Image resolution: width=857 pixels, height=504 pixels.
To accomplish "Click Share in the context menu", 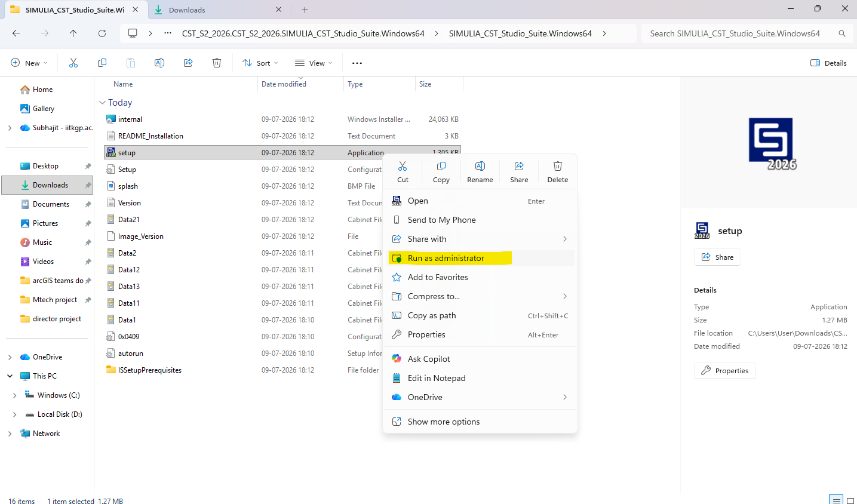I will pos(519,171).
